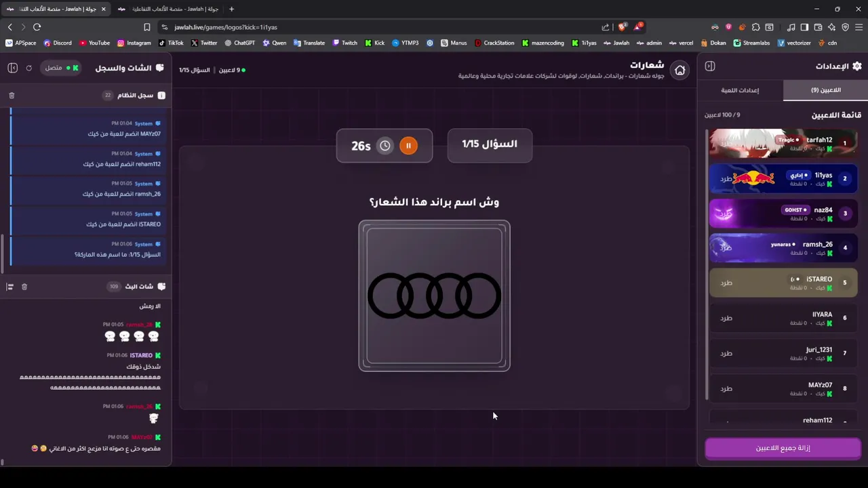
Task: Click the Audi logo image card
Action: [x=434, y=296]
